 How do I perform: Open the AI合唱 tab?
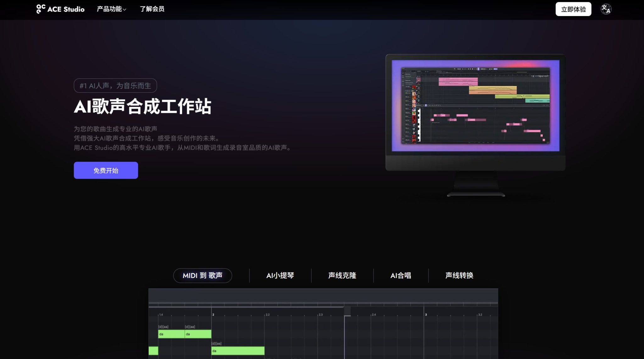click(x=401, y=275)
